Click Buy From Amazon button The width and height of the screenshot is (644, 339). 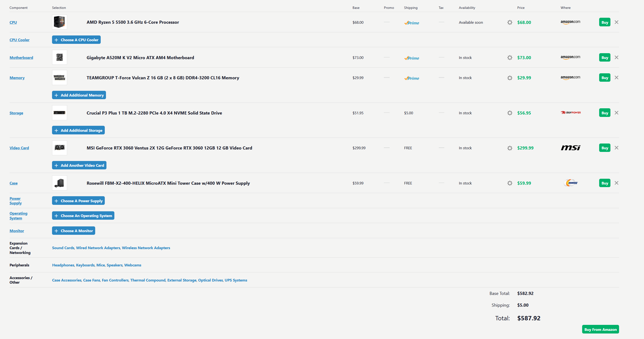(600, 329)
